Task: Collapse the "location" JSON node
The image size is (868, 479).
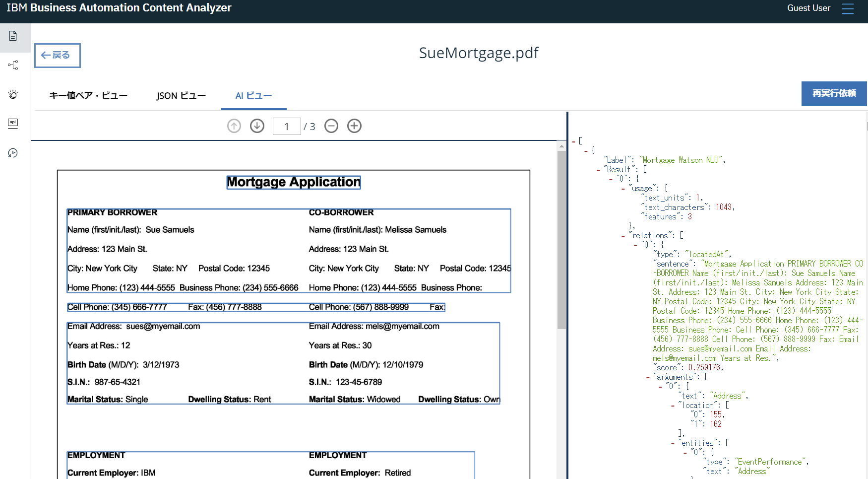Action: click(x=673, y=406)
